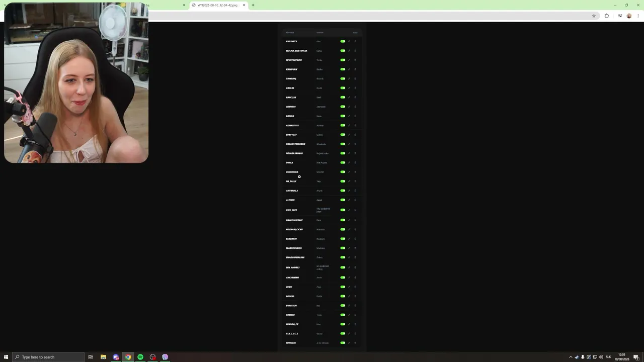
Task: Edit the NOCHAM_CICKU entry
Action: [349, 229]
